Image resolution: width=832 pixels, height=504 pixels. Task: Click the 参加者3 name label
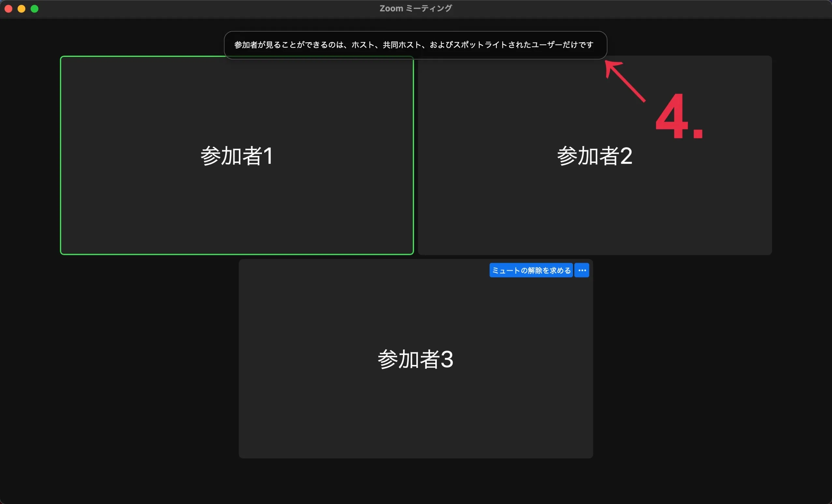tap(415, 359)
